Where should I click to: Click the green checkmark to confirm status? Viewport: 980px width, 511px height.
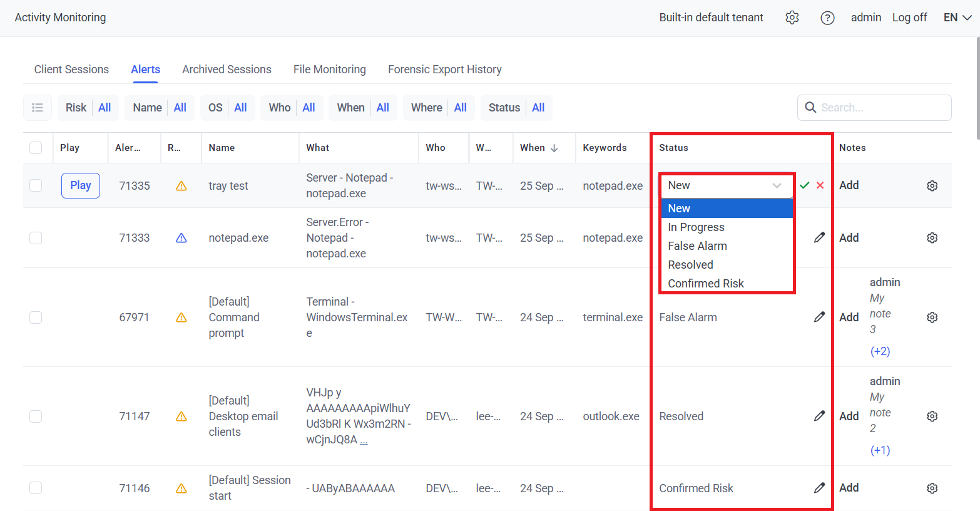tap(804, 185)
